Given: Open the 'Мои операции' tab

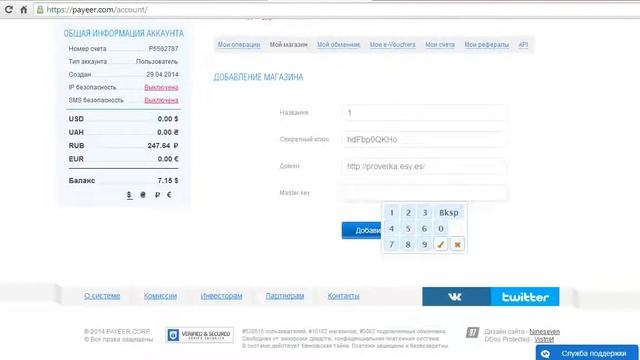Looking at the screenshot, I should coord(239,44).
